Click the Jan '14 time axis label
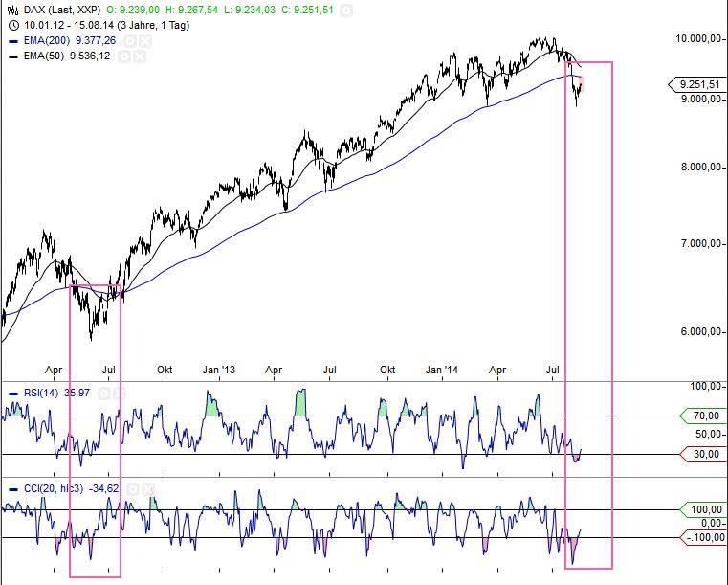Screen dimensions: 728x585 442,370
